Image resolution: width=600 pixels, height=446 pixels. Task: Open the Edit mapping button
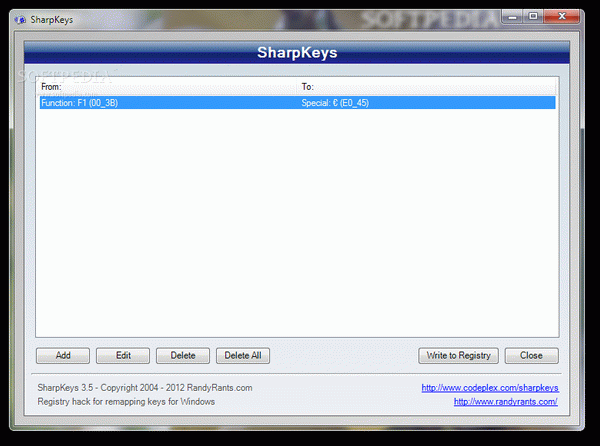click(123, 355)
